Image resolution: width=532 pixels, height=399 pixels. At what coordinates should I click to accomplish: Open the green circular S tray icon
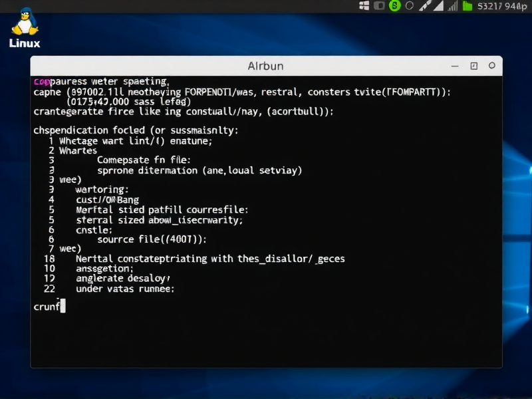pyautogui.click(x=394, y=6)
